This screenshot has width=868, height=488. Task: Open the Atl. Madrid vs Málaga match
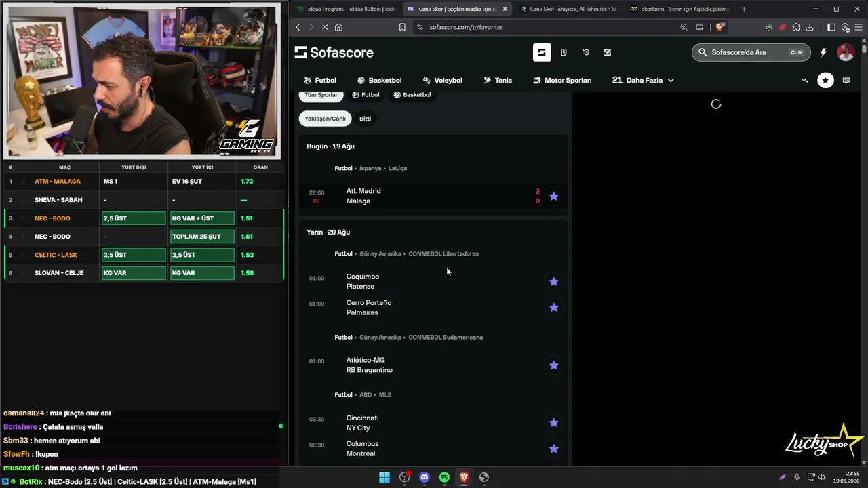pos(433,196)
